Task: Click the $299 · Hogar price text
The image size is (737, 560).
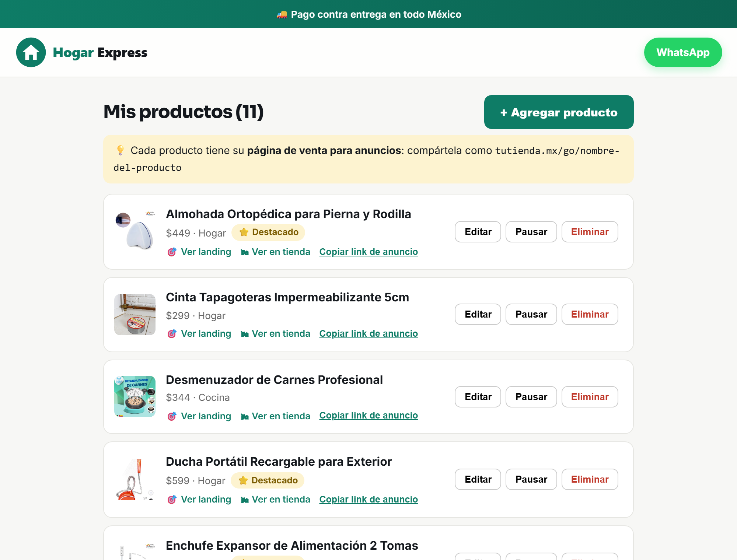Action: [x=195, y=316]
